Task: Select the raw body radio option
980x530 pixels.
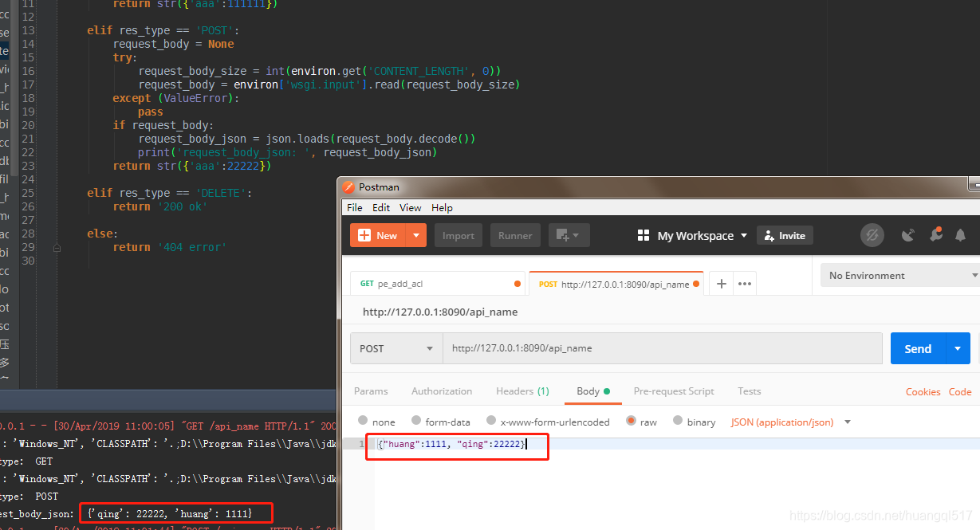Action: pos(632,421)
